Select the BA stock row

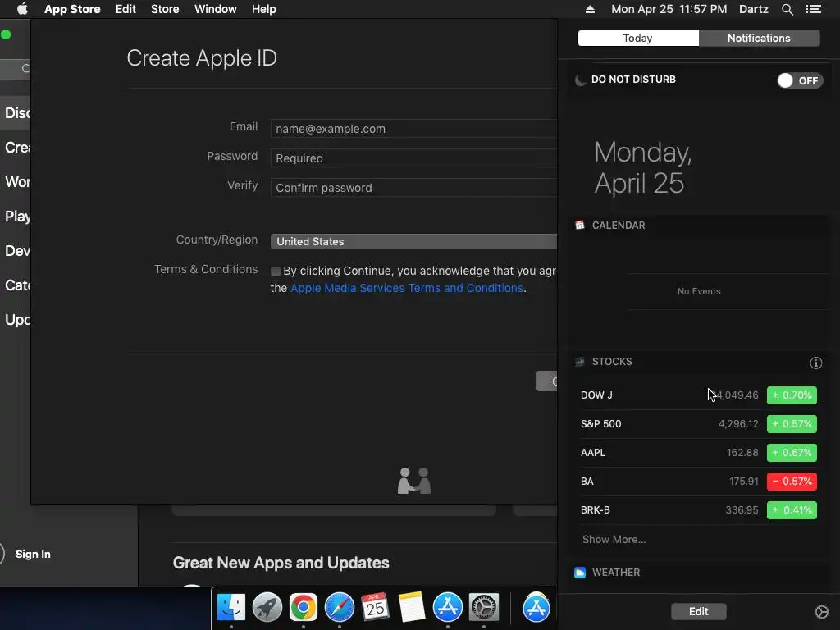click(x=699, y=481)
